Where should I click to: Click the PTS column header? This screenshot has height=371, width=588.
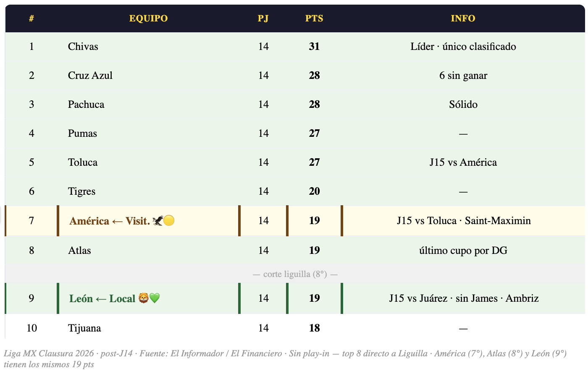pos(314,18)
